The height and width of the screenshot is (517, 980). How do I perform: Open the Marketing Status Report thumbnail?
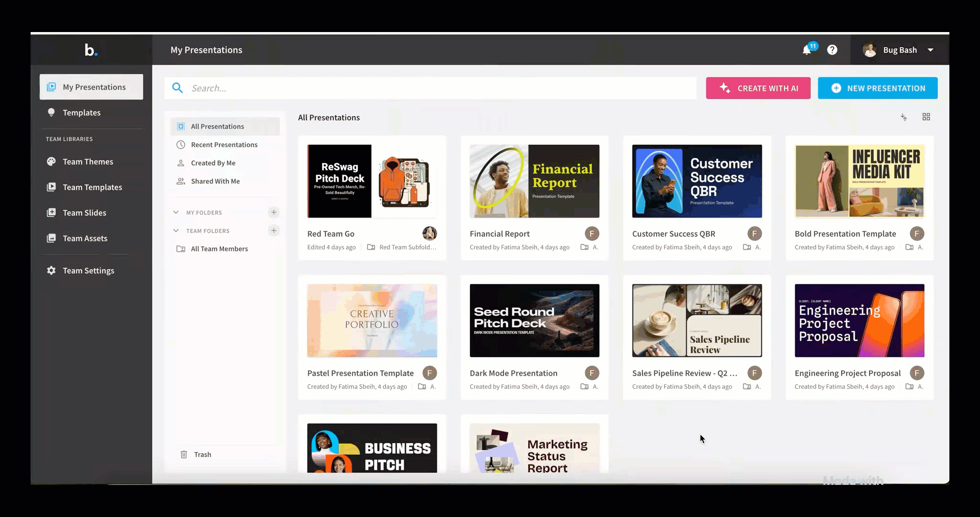(x=535, y=448)
